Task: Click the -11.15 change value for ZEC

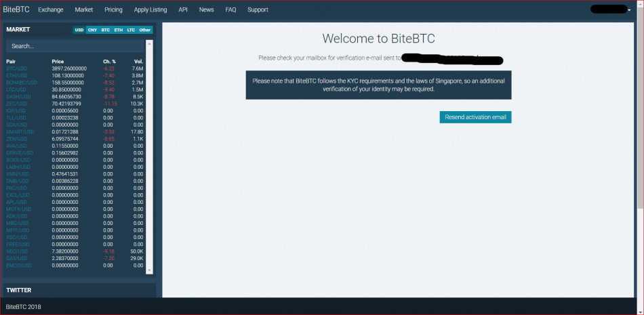Action: (x=110, y=104)
